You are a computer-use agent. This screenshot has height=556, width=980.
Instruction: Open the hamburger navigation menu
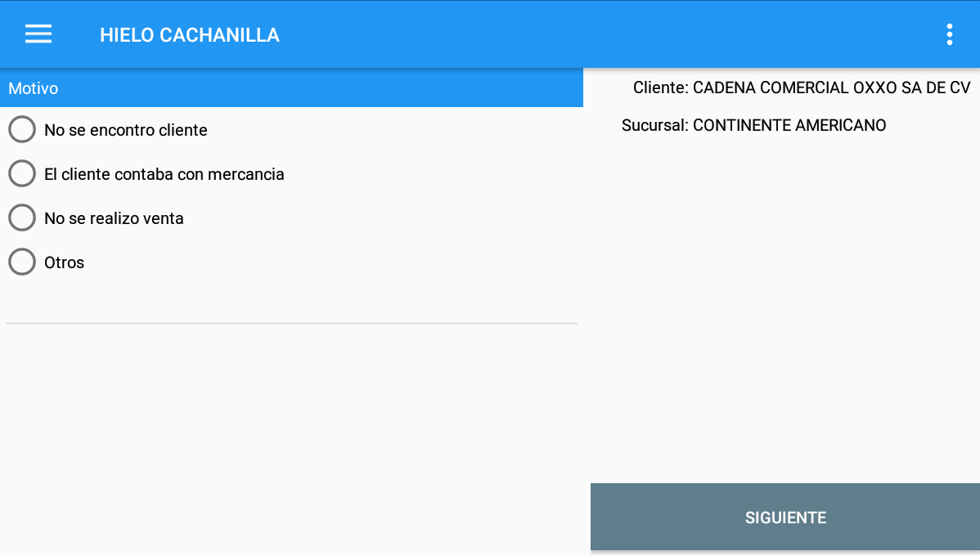(38, 34)
